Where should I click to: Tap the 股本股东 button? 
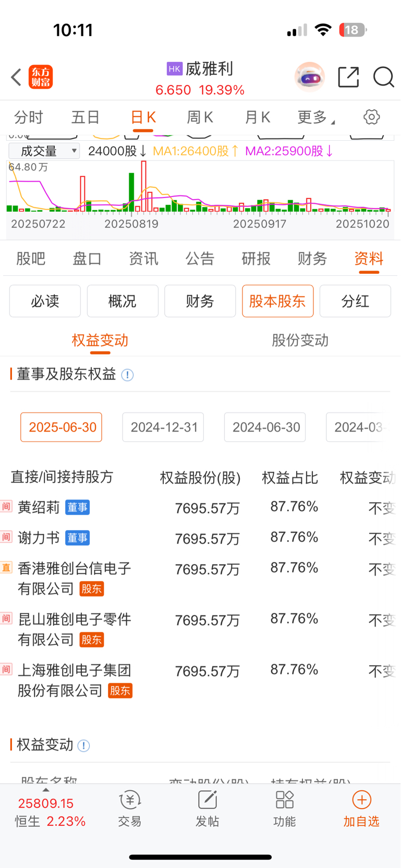[277, 301]
